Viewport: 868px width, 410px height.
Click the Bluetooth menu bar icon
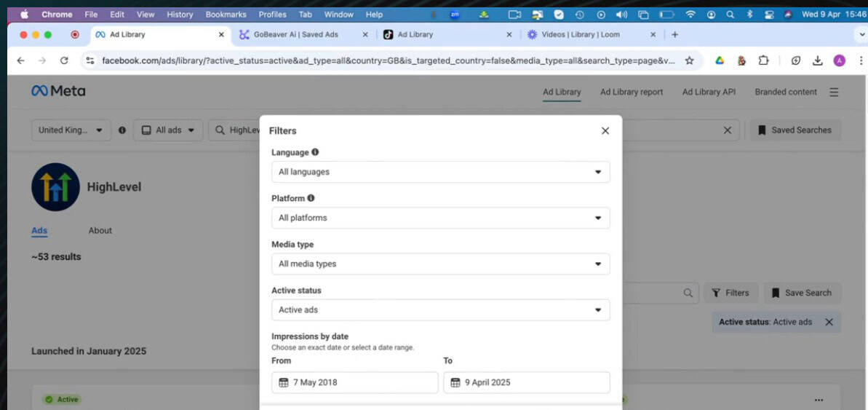click(x=750, y=15)
